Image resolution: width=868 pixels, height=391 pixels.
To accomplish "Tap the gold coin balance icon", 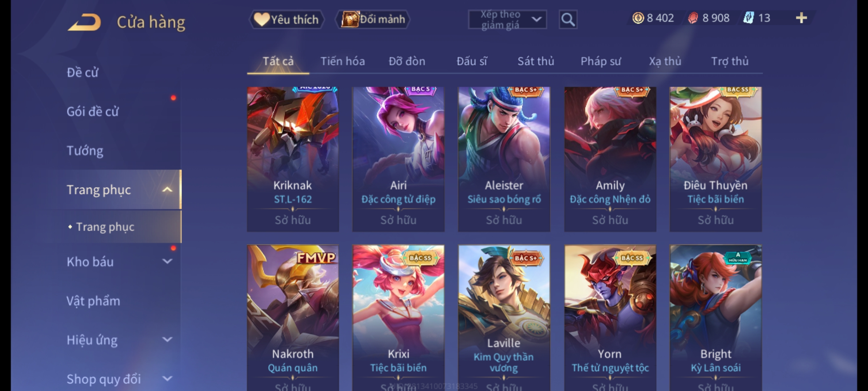I will pos(638,18).
